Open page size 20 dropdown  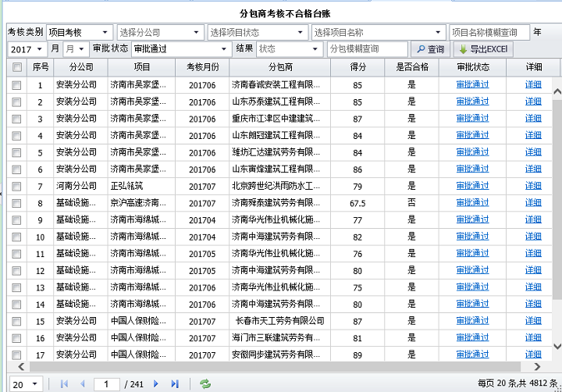tap(27, 384)
